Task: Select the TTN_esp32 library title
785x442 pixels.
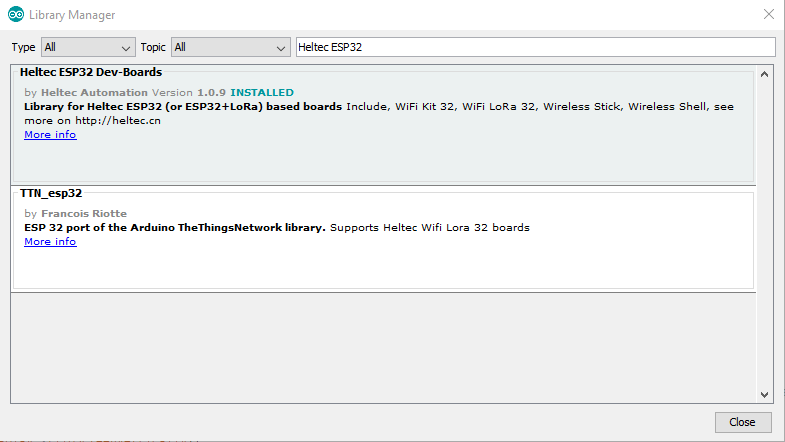Action: tap(51, 193)
